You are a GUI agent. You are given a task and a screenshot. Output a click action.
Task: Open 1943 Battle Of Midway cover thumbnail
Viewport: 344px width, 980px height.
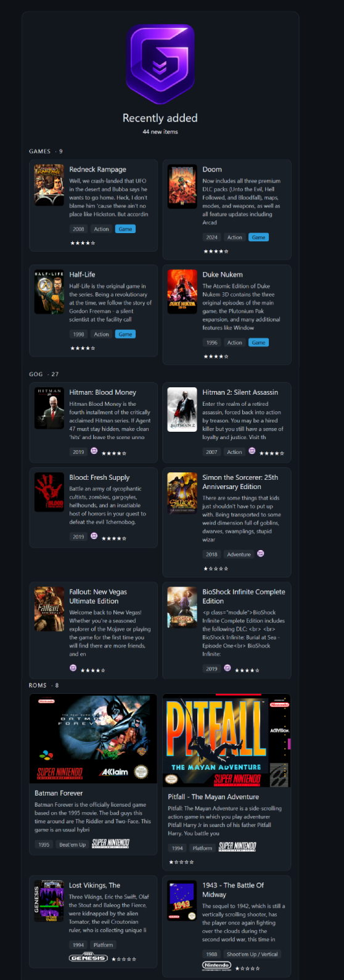click(x=182, y=900)
